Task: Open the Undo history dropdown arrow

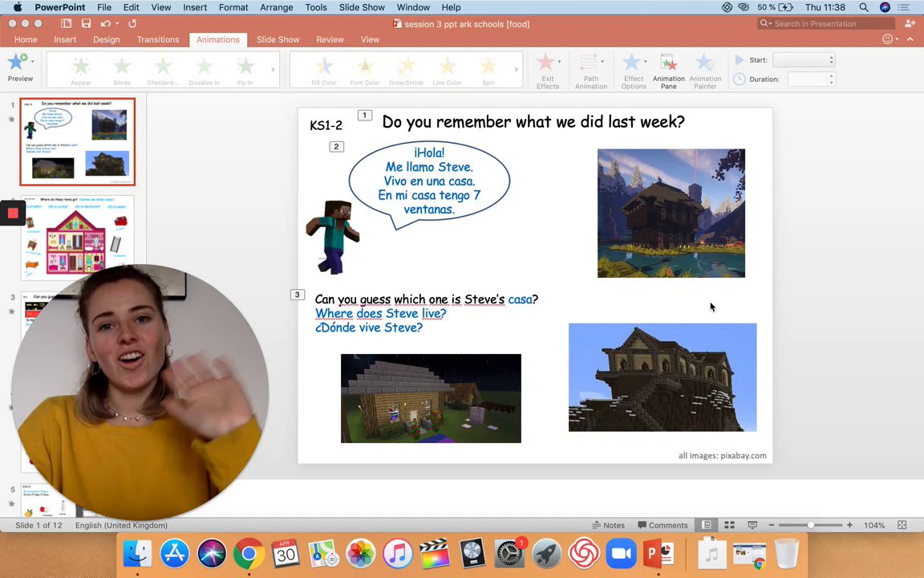Action: [117, 23]
